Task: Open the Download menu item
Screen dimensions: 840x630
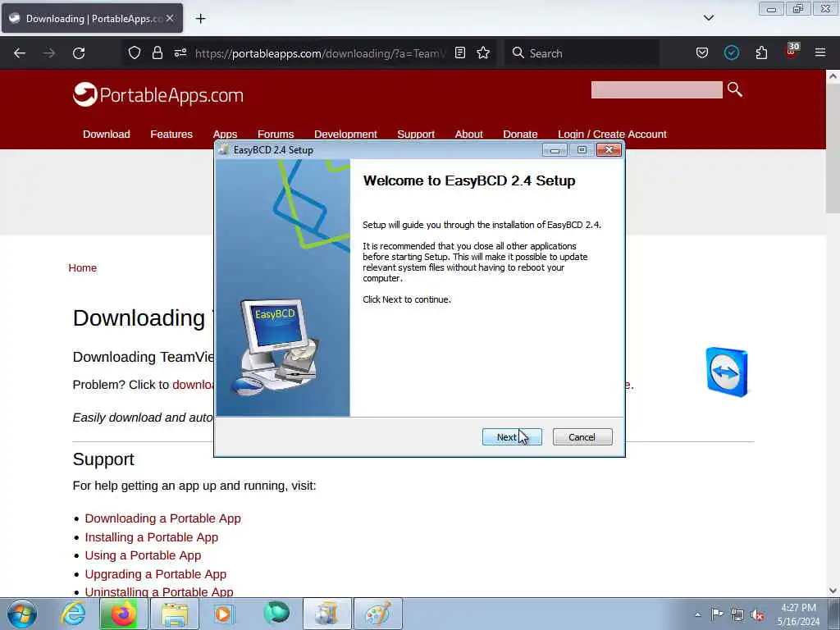Action: click(107, 134)
